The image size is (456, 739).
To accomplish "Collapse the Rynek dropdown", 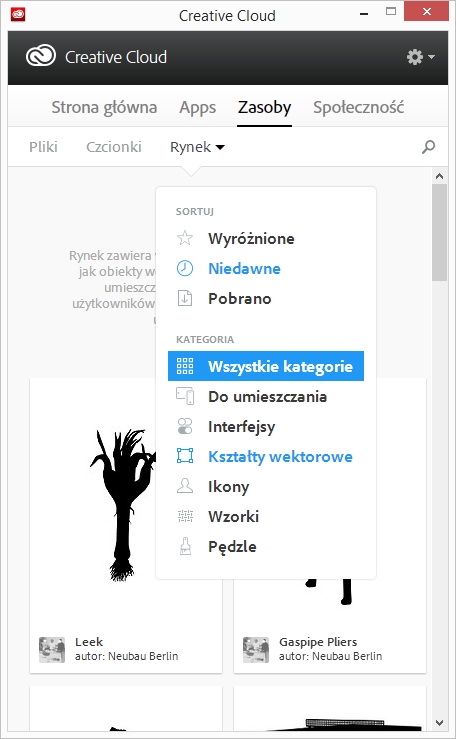I will (197, 147).
